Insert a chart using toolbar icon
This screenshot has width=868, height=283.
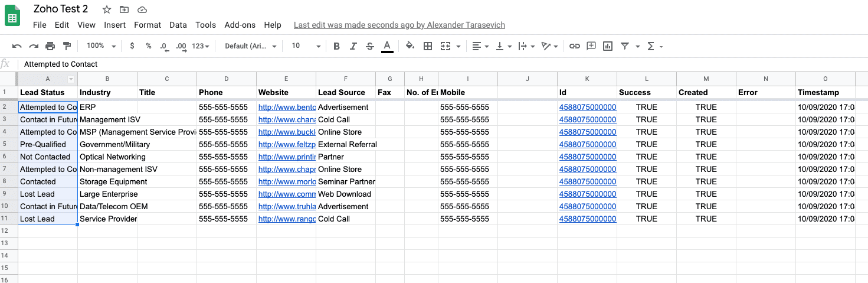pyautogui.click(x=608, y=46)
